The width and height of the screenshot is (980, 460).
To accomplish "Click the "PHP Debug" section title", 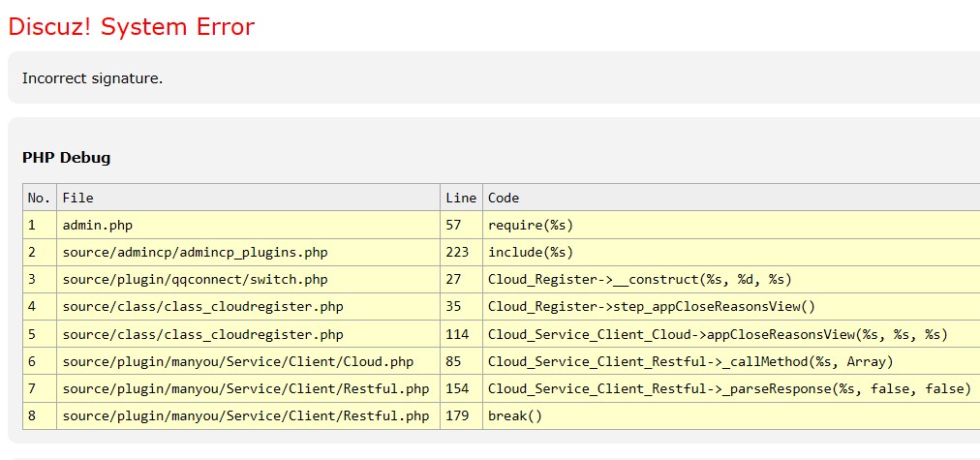I will 66,157.
